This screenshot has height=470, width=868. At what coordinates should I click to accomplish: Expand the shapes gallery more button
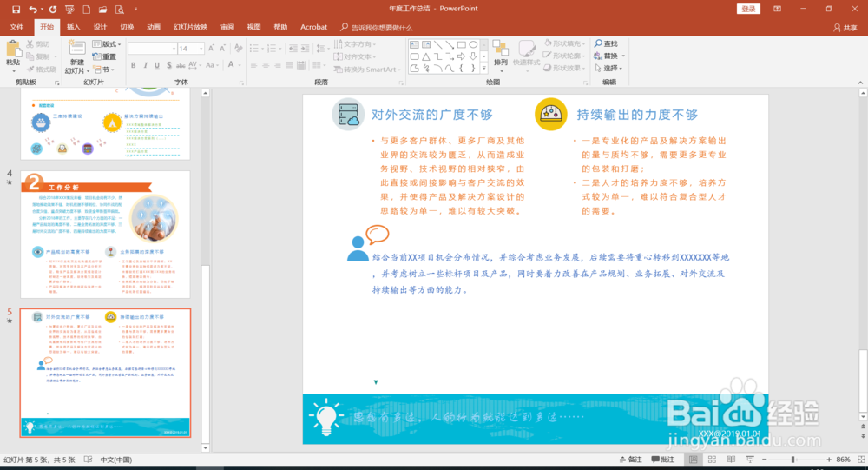coord(483,69)
